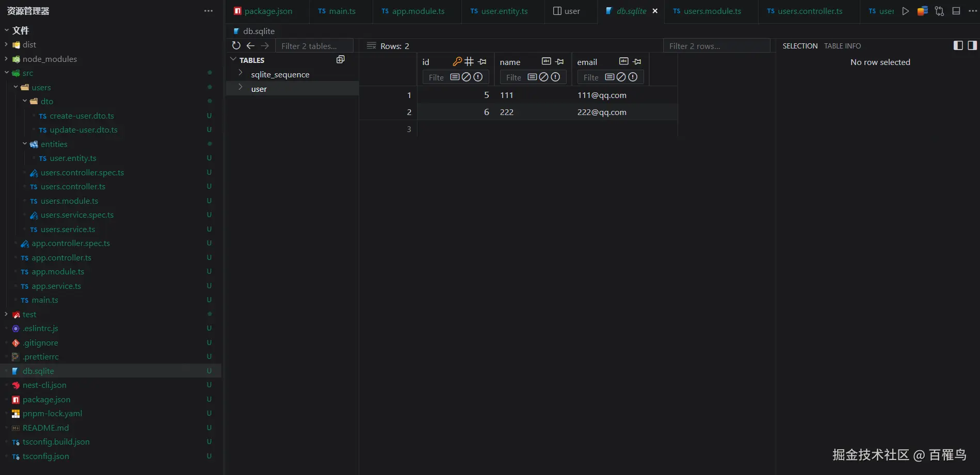Refresh the db.sqlite database view
Screen dimensions: 980x475
(x=236, y=45)
